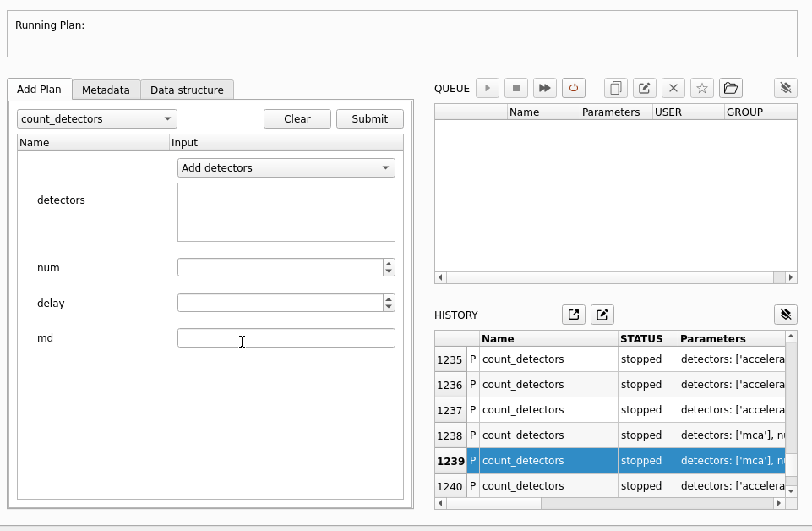
Task: Click the num input field
Action: 281,267
